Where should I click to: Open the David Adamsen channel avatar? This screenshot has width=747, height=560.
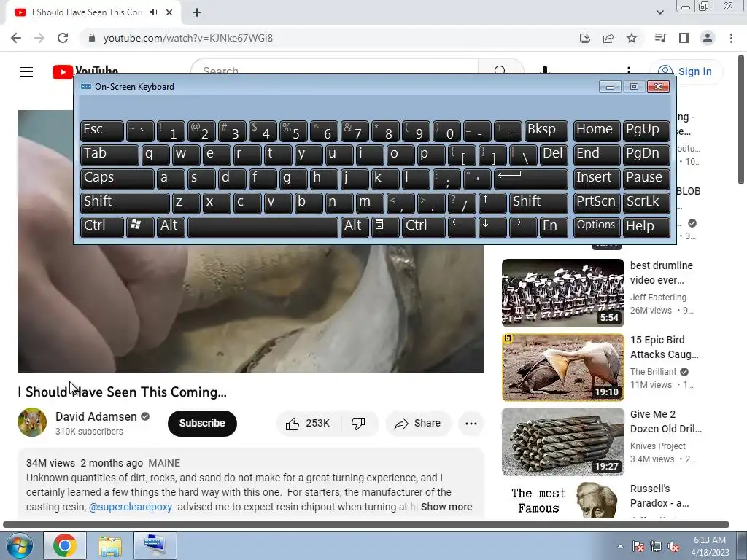click(x=32, y=422)
